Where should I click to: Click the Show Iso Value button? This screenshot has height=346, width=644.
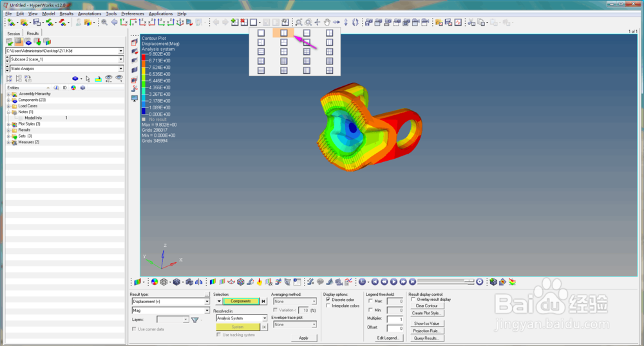[x=427, y=323]
